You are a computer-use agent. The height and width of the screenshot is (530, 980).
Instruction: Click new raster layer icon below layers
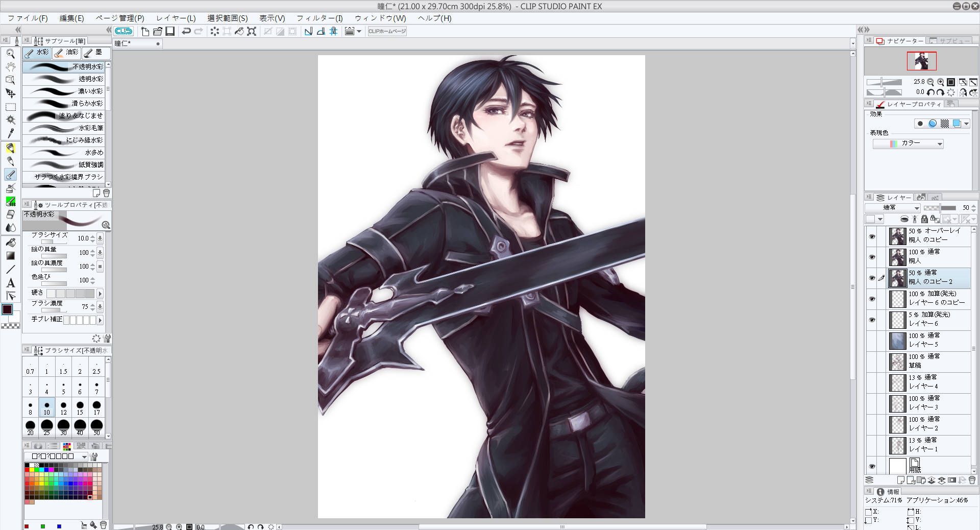[901, 480]
